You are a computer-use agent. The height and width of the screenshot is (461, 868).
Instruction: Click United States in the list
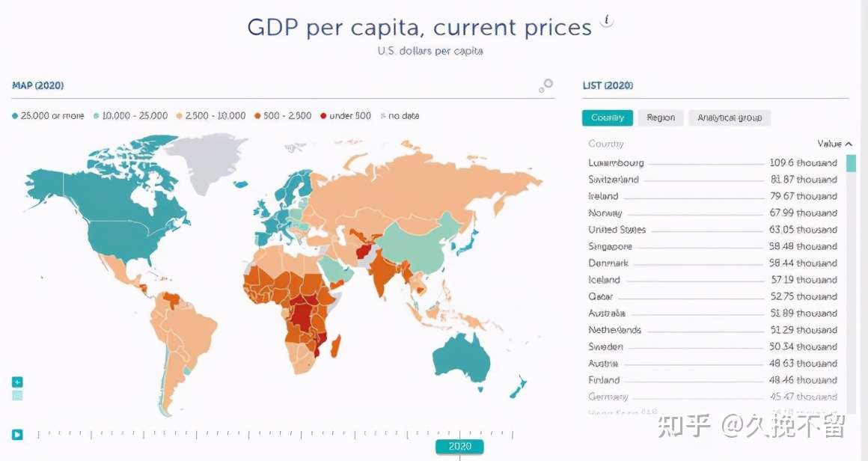click(x=617, y=230)
